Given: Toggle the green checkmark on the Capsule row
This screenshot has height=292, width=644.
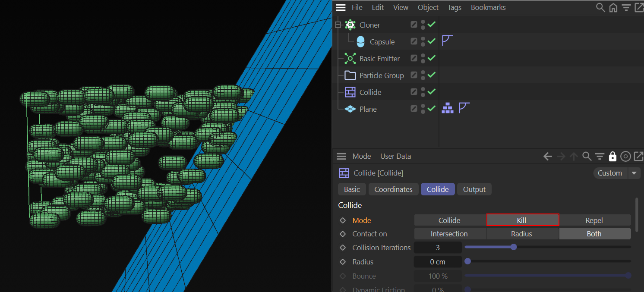Looking at the screenshot, I should coord(432,41).
